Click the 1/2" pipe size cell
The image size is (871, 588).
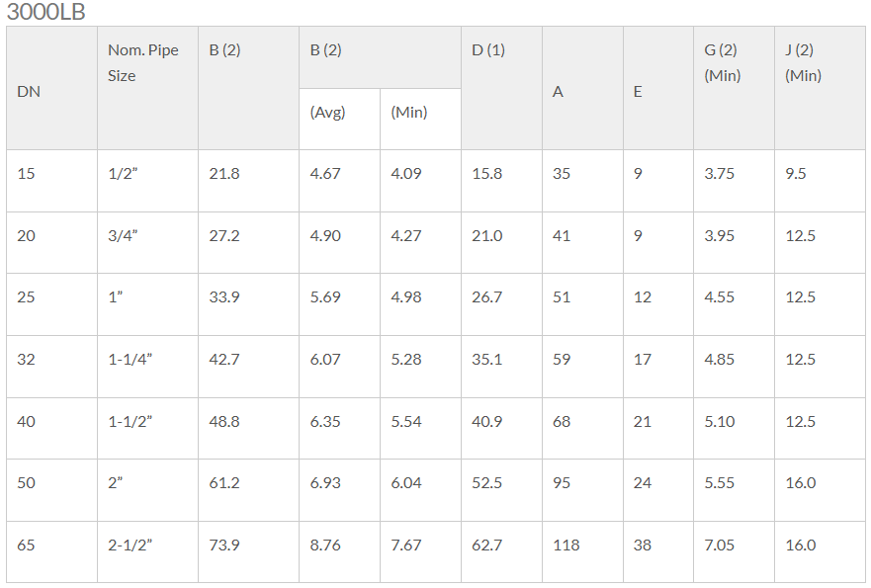click(x=147, y=181)
